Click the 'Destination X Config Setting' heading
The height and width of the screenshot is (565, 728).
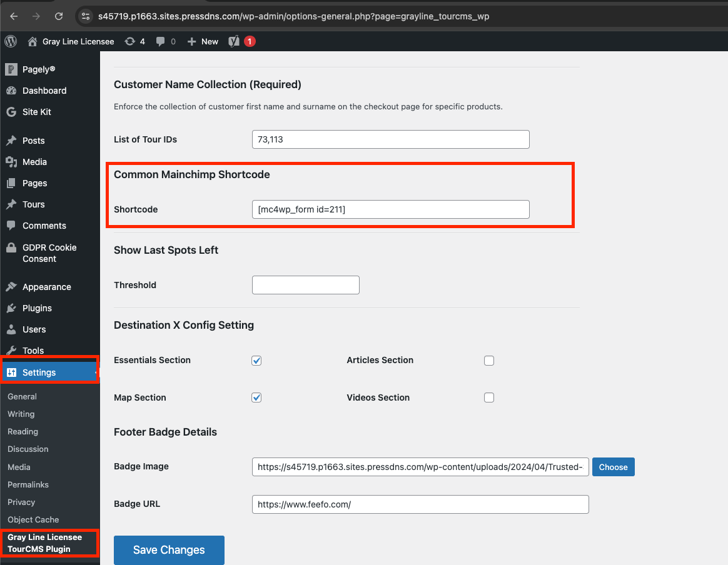point(184,325)
